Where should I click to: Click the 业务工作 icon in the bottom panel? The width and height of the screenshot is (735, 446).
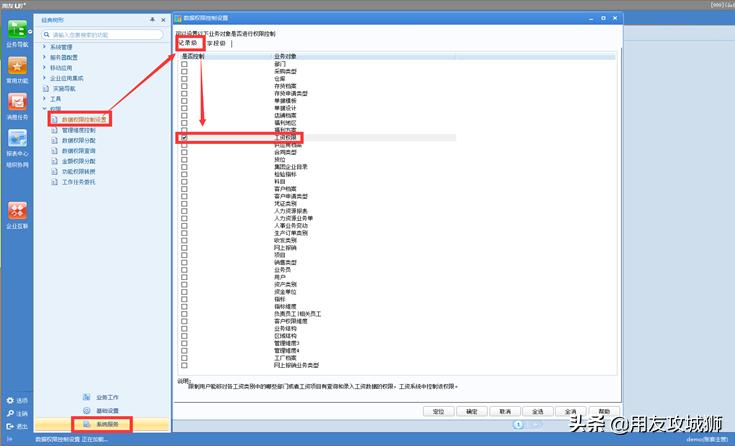click(x=87, y=397)
